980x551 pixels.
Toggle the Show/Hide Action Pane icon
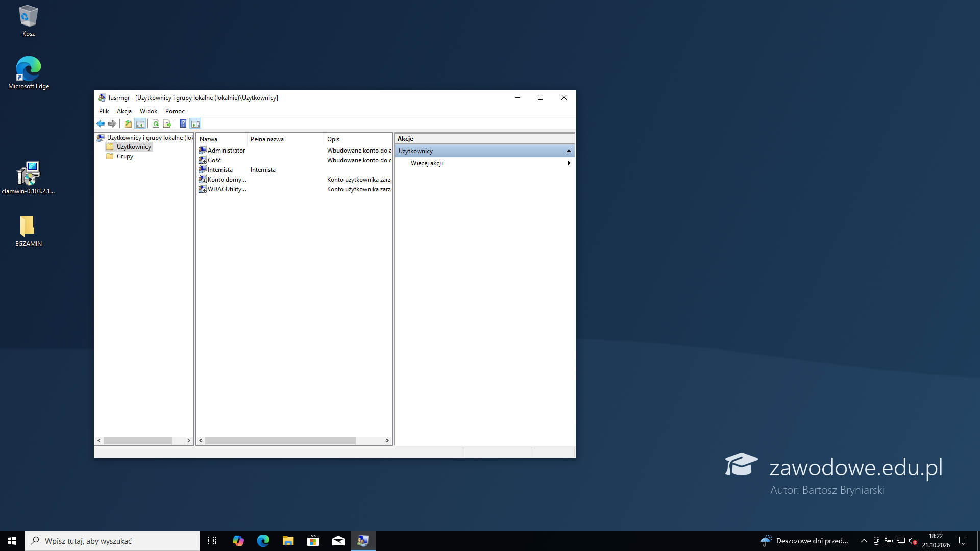pyautogui.click(x=195, y=123)
